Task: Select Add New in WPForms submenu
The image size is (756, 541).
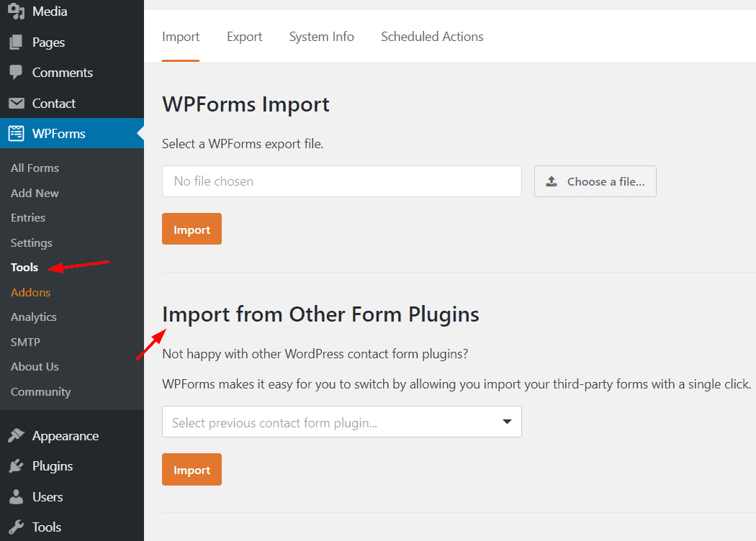Action: point(35,194)
